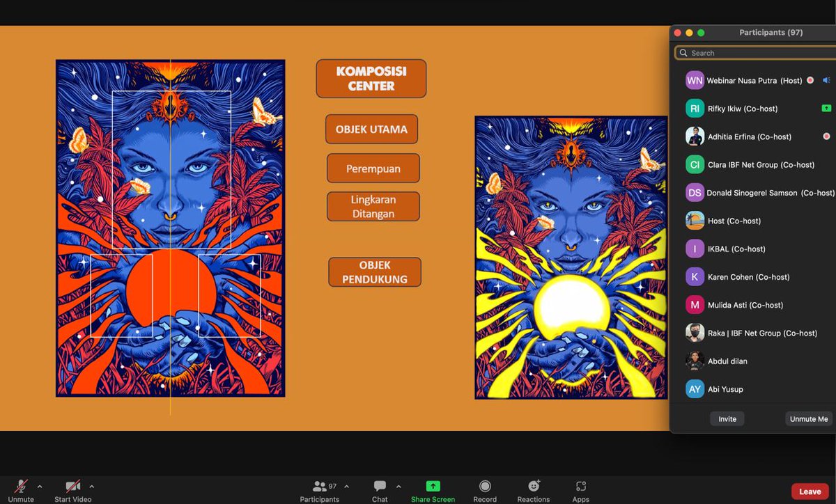Expand the arrow next to Chat
This screenshot has width=836, height=504.
(398, 487)
